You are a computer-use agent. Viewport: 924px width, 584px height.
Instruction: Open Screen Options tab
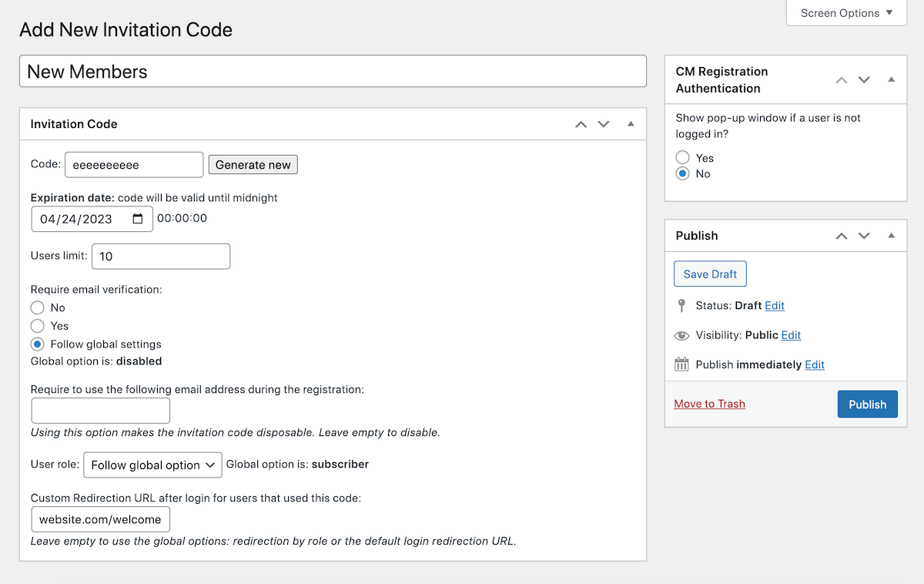846,13
